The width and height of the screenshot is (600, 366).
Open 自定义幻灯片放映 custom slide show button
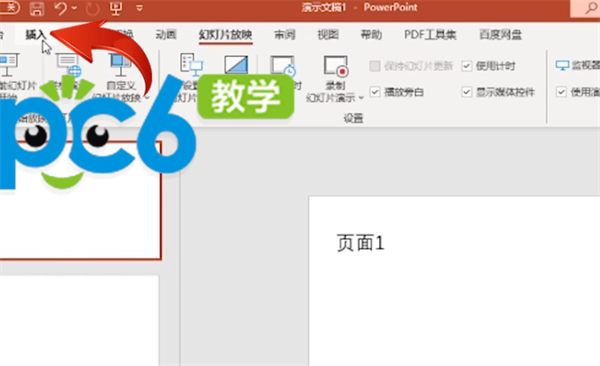coord(121,77)
